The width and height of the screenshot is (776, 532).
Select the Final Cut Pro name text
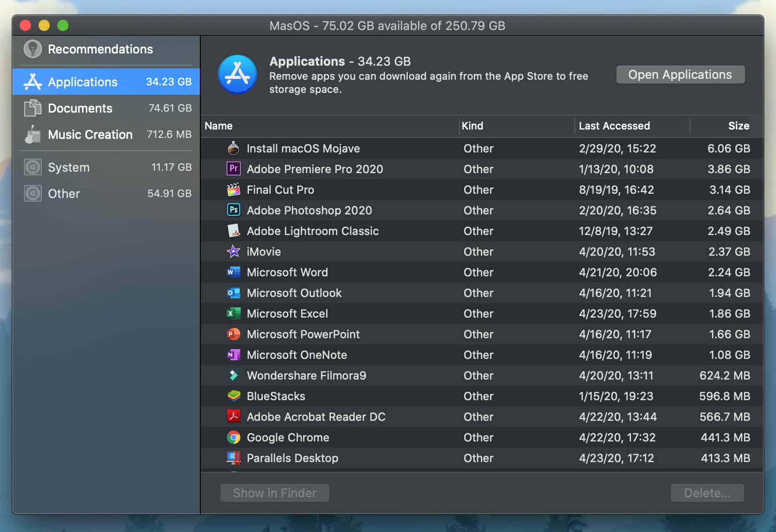click(x=281, y=190)
